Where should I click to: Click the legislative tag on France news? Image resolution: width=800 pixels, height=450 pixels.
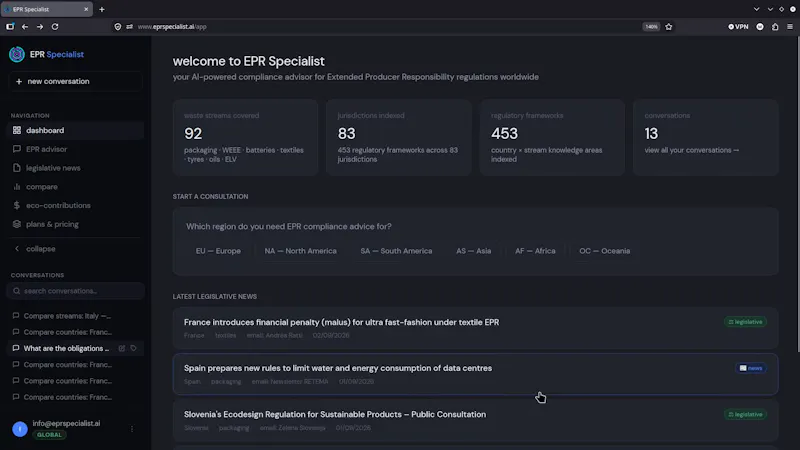tap(745, 322)
